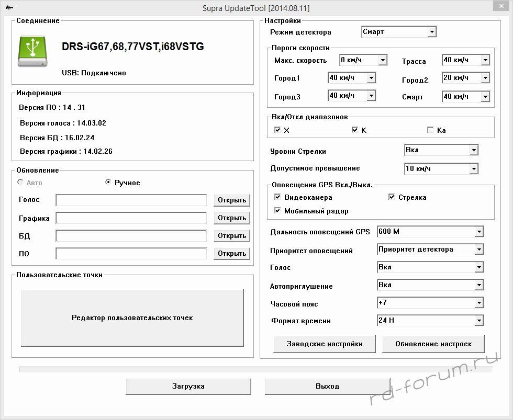Open Часовой пояс dropdown
This screenshot has width=513, height=420.
coord(430,303)
